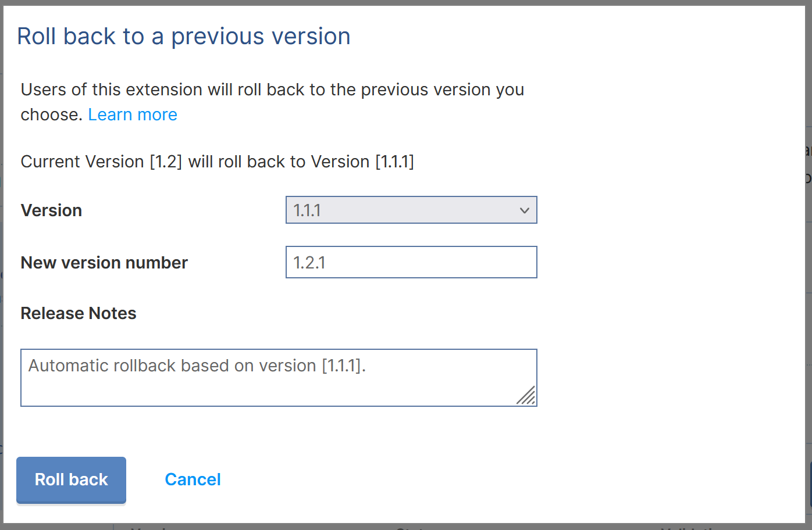Click the word "choose." before Learn more

pyautogui.click(x=51, y=114)
